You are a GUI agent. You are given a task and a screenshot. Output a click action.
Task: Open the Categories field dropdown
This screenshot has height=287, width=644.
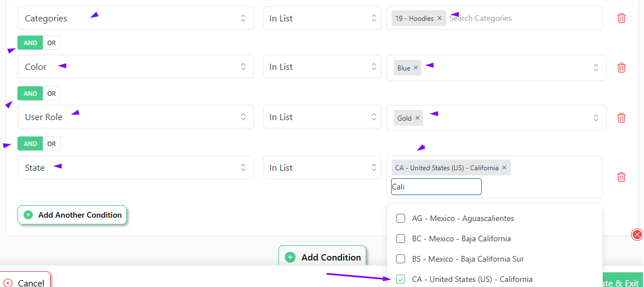pos(135,19)
